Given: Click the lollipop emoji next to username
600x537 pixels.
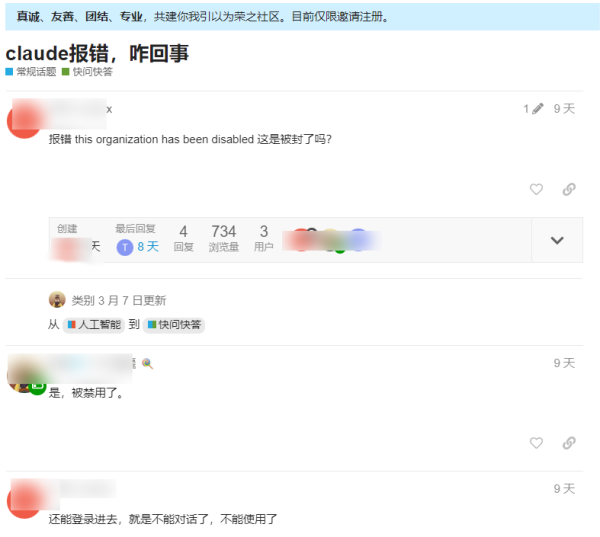Looking at the screenshot, I should pos(147,364).
